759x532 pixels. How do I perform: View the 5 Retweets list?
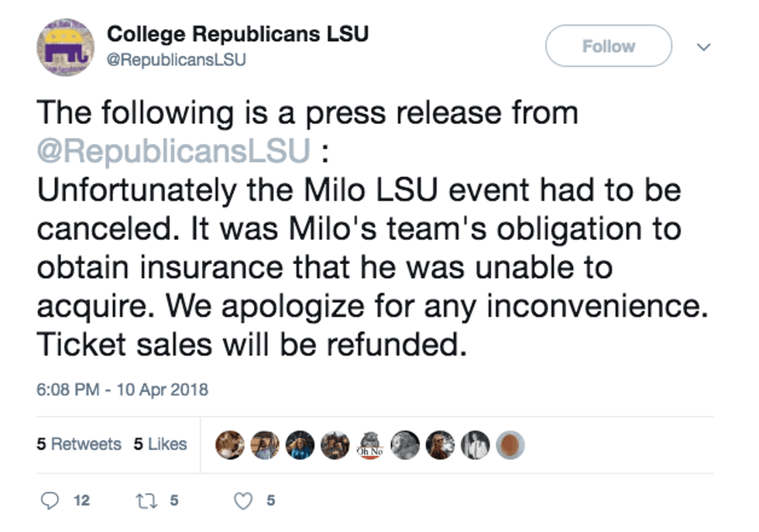(79, 444)
